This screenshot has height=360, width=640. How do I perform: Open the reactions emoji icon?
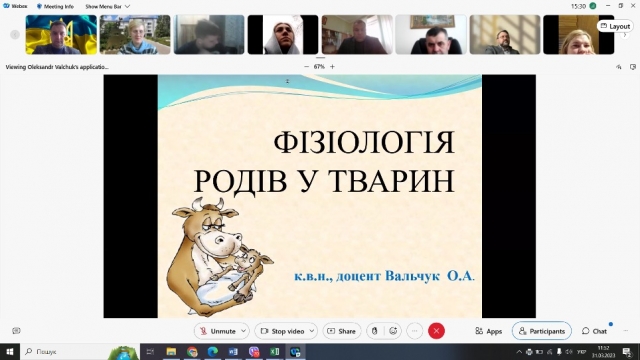point(393,331)
